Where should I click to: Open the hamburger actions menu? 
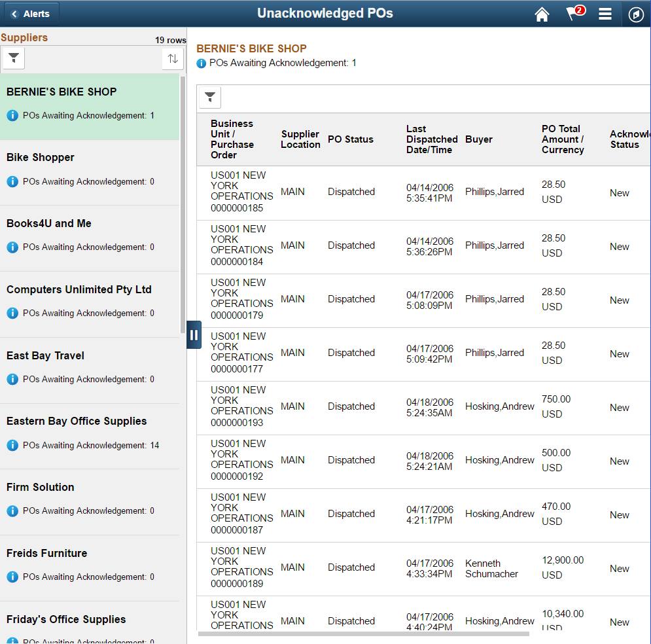click(x=605, y=14)
